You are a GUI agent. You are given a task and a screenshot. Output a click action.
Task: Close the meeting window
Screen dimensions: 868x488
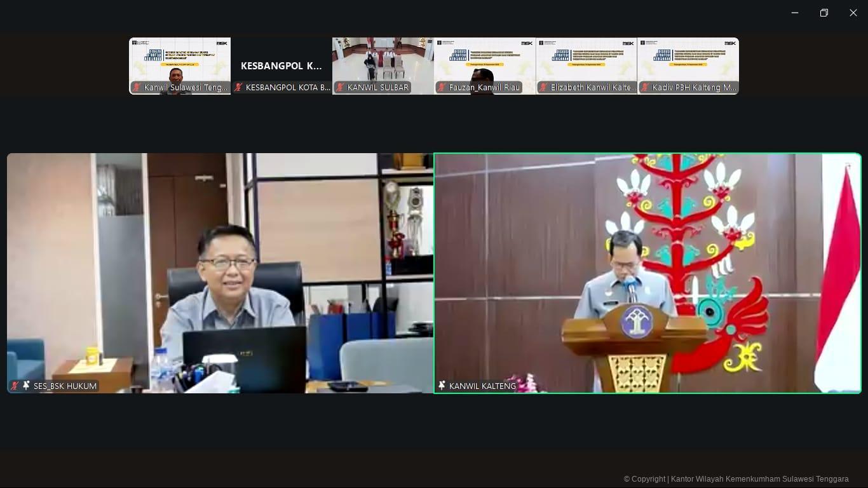point(853,13)
